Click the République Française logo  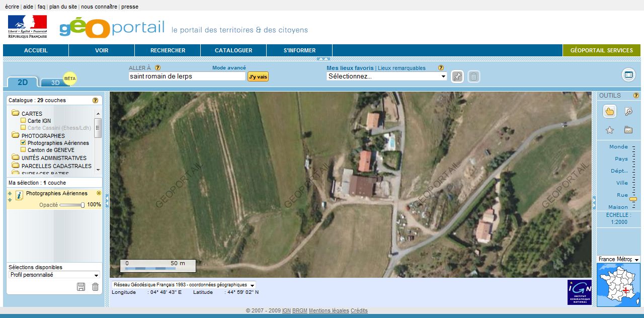click(27, 27)
